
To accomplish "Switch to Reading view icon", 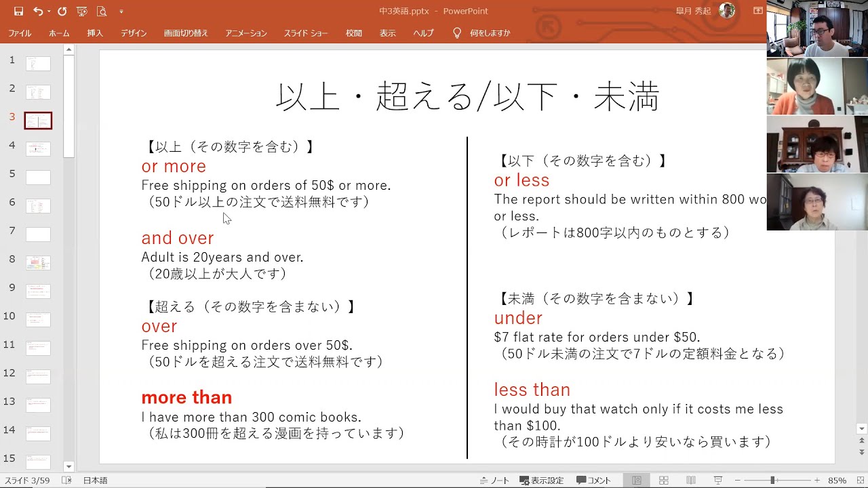I will point(691,481).
